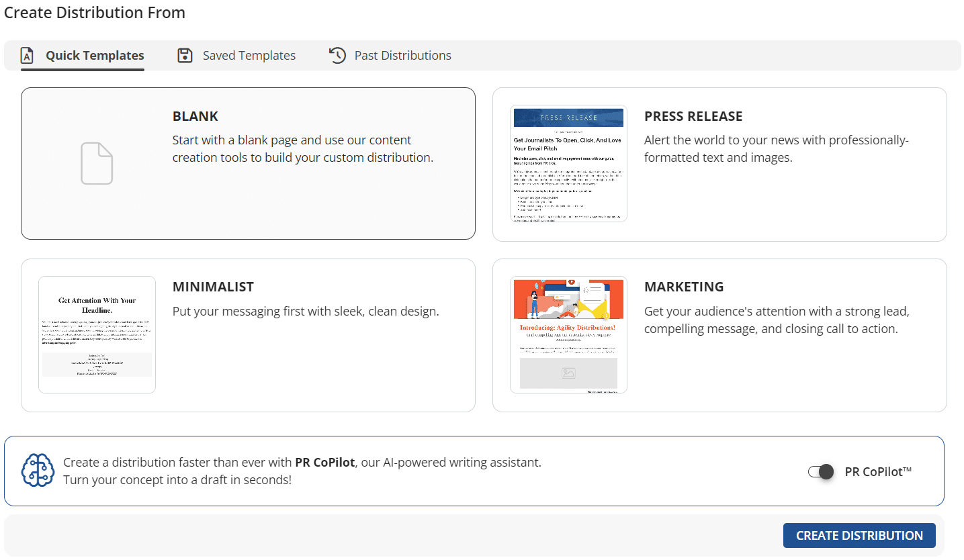This screenshot has width=964, height=560.
Task: Click the MINIMALIST template title
Action: 213,287
